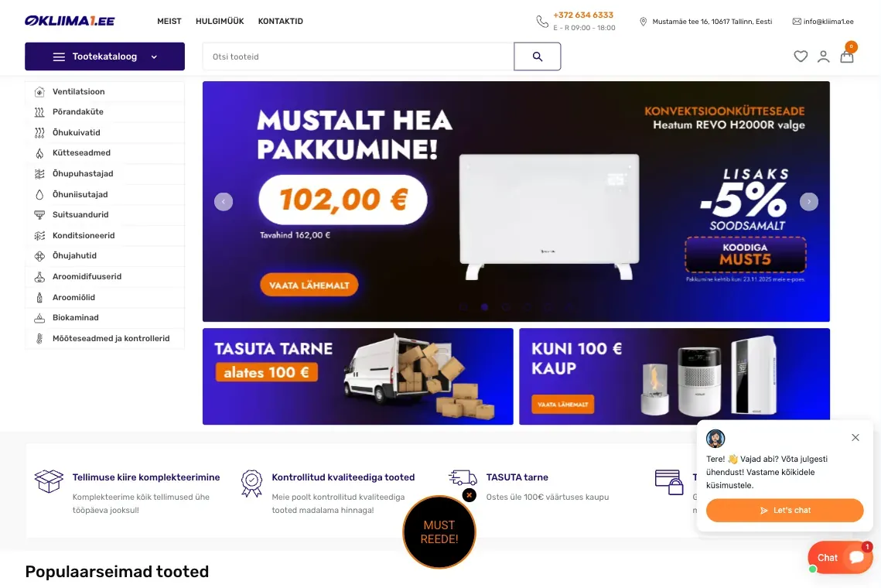Click the Kliima1.ee logo

70,21
